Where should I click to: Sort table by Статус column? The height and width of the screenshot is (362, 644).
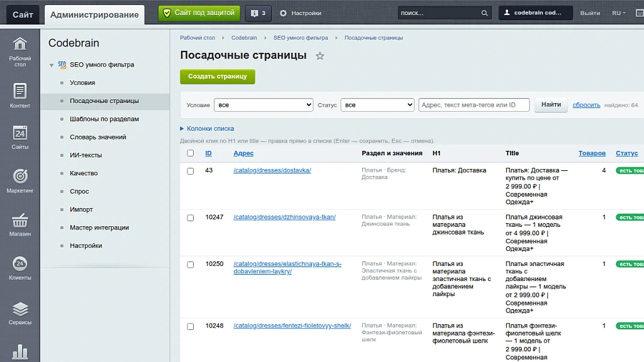[627, 153]
